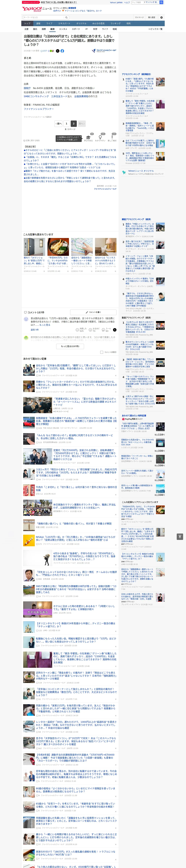This screenshot has width=186, height=868.
Task: Open the 速報 tab
Action: [38, 24]
